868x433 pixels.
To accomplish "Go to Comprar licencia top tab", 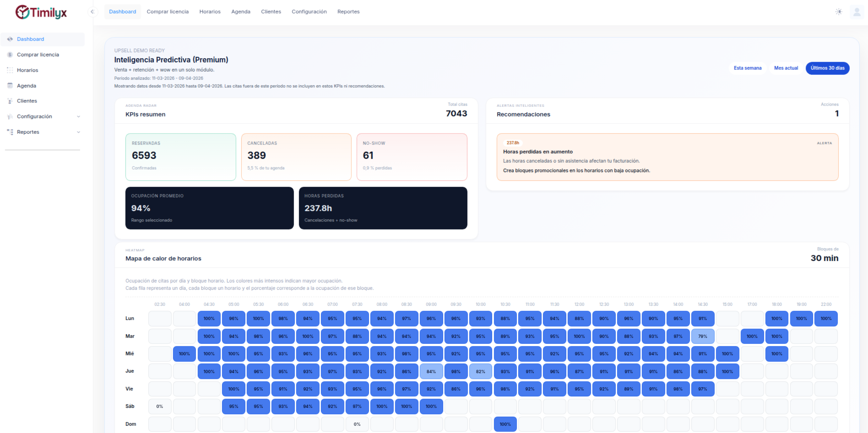I will [x=167, y=12].
